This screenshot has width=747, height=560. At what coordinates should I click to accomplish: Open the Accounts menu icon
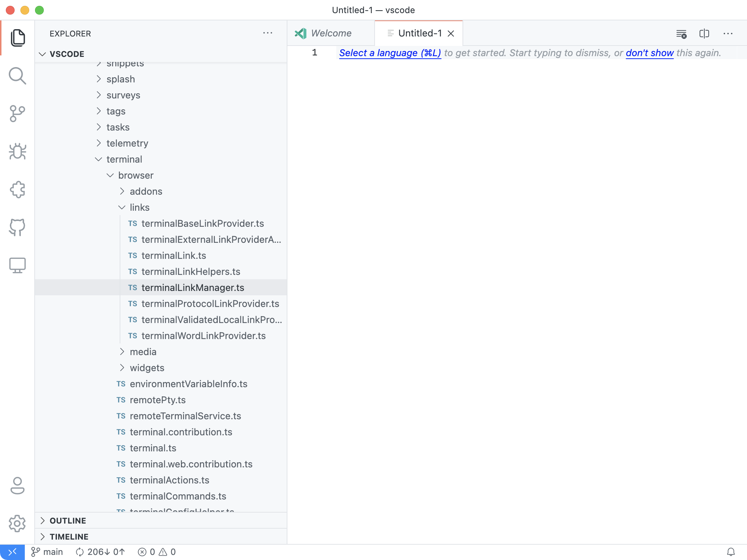(17, 486)
